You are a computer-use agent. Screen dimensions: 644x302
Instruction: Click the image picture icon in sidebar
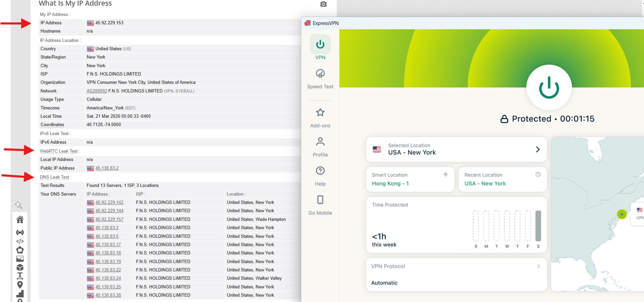coord(20,258)
